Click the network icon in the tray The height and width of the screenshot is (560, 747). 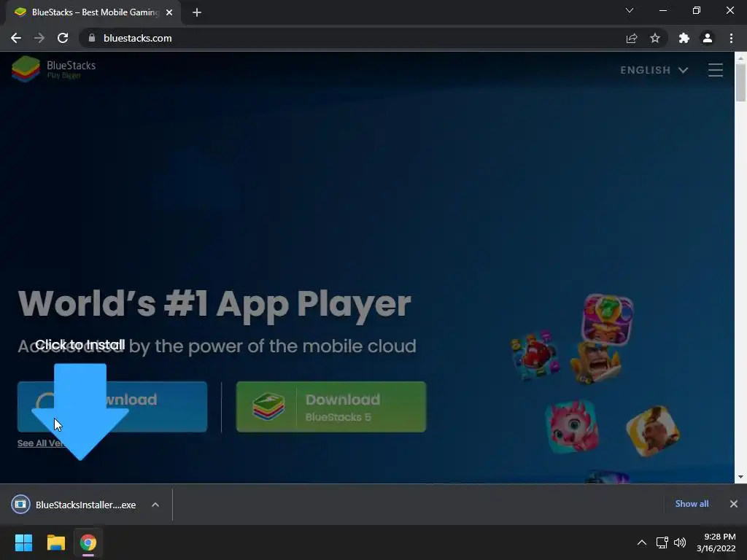(x=662, y=542)
